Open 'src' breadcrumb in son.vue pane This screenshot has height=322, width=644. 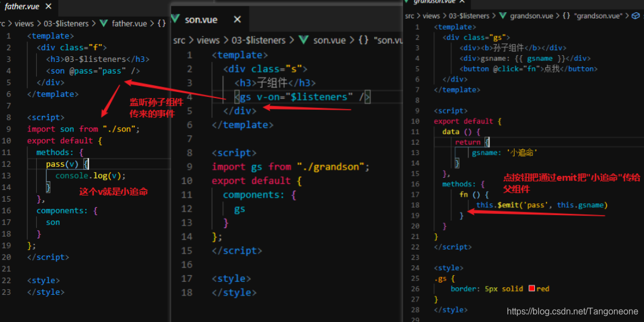(180, 40)
